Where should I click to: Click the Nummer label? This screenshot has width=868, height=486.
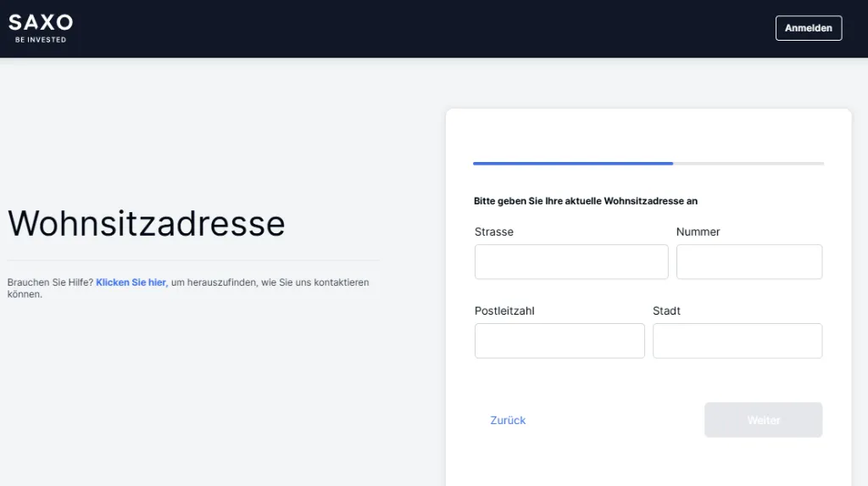pyautogui.click(x=698, y=232)
